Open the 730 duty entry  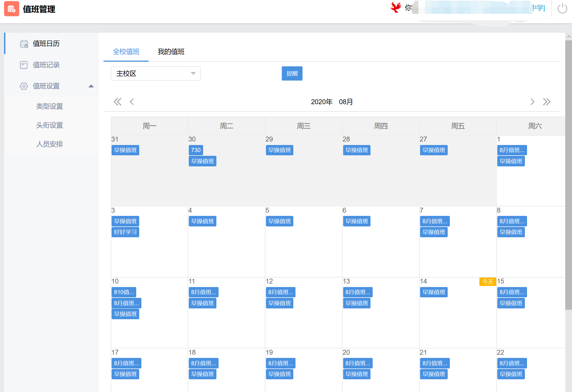(x=196, y=150)
